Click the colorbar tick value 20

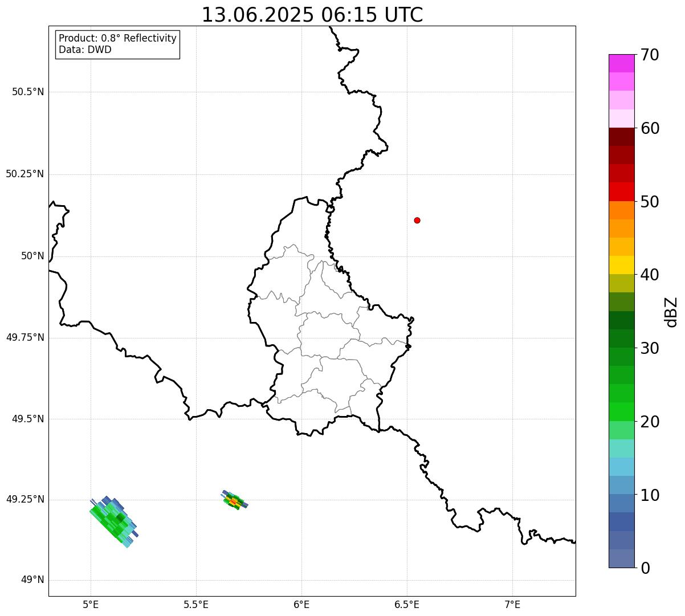650,422
